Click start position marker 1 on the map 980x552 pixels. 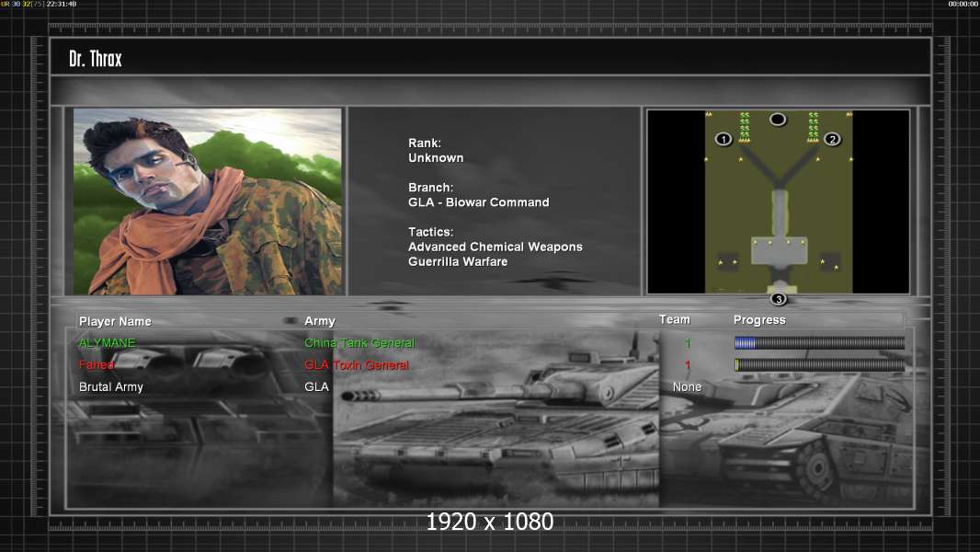724,139
